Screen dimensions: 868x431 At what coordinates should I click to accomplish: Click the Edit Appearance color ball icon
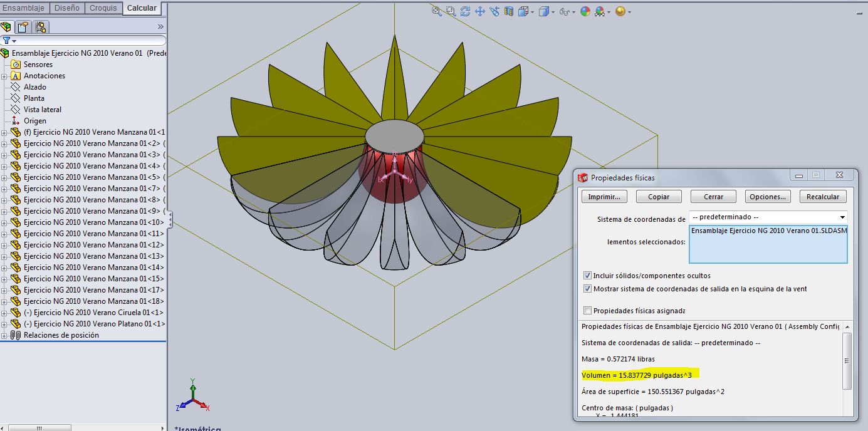pos(585,11)
